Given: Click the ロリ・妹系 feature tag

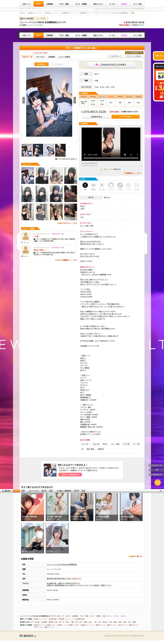Looking at the screenshot, I should pos(115,444).
